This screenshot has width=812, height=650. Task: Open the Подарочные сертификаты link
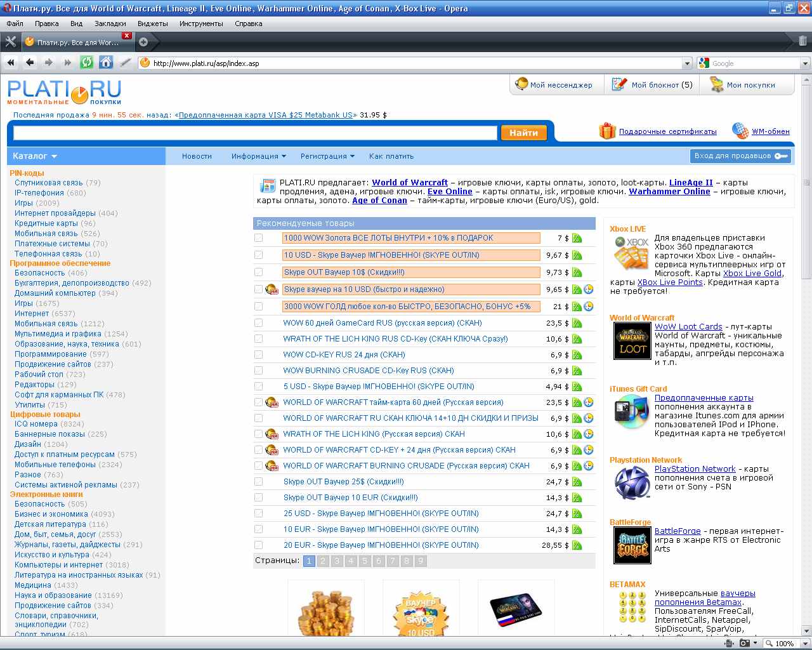point(667,131)
